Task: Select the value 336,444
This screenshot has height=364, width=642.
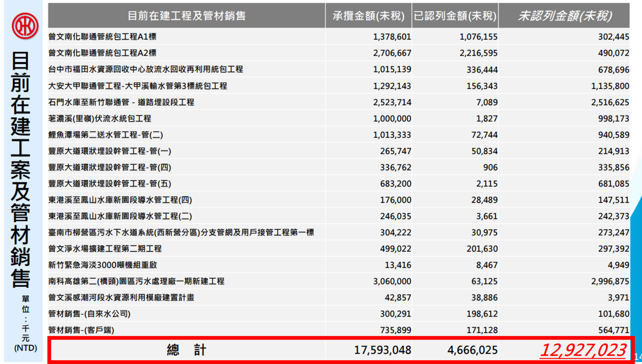Action: 482,70
